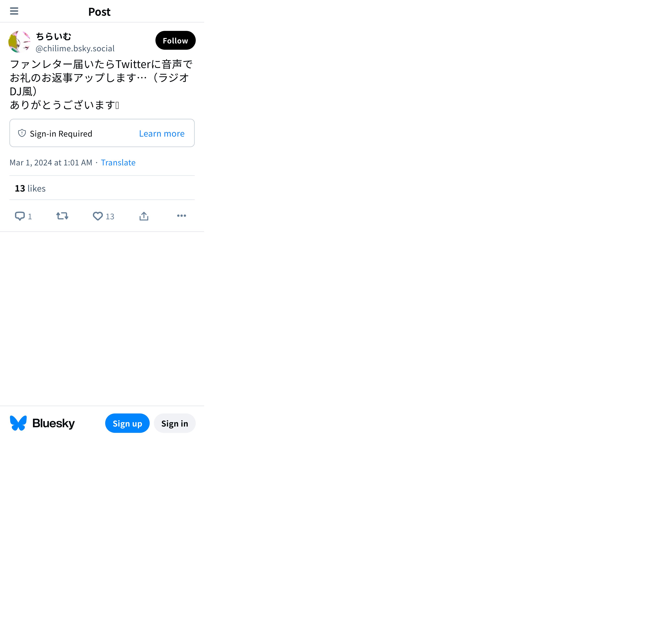This screenshot has width=672, height=638.
Task: Click the Bluesky wordmark text
Action: pos(53,423)
